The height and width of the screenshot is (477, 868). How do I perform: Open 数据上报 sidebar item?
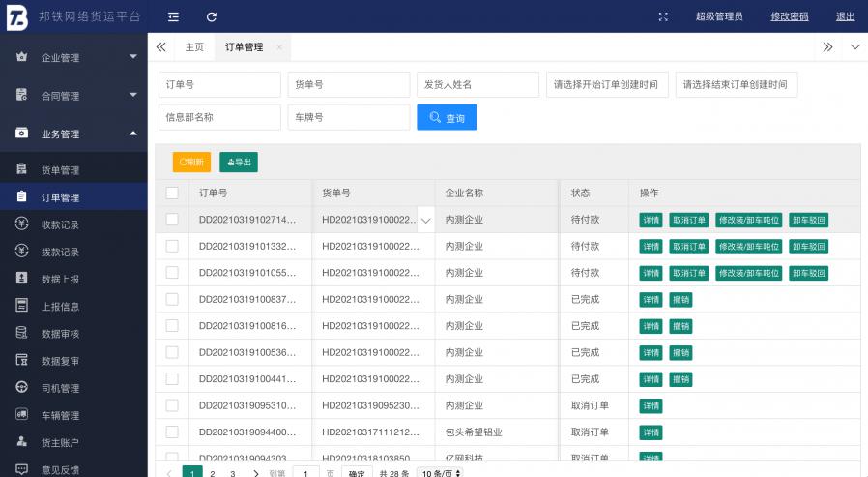coord(60,279)
